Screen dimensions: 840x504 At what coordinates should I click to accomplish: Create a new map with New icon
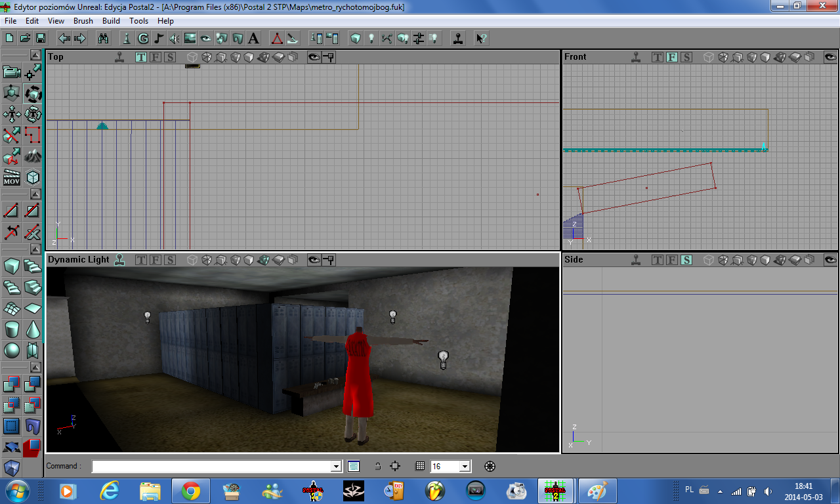point(10,38)
